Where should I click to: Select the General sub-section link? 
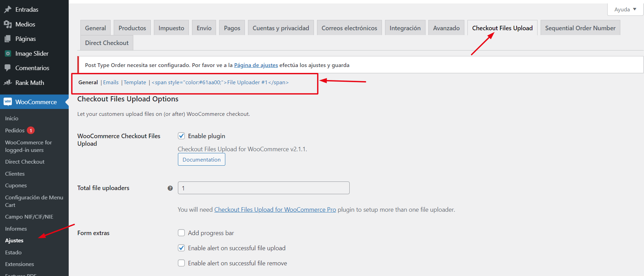point(88,82)
